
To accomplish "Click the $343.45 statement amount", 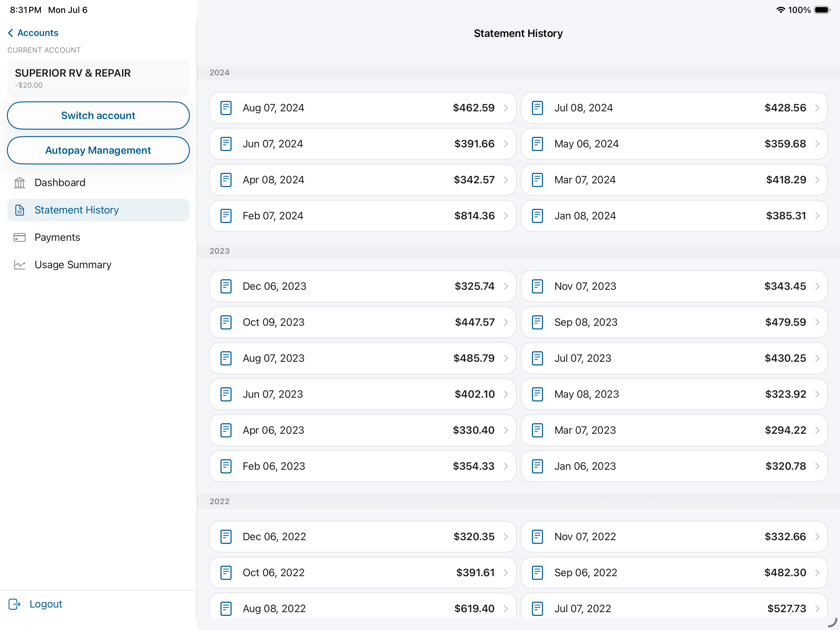I will 785,286.
